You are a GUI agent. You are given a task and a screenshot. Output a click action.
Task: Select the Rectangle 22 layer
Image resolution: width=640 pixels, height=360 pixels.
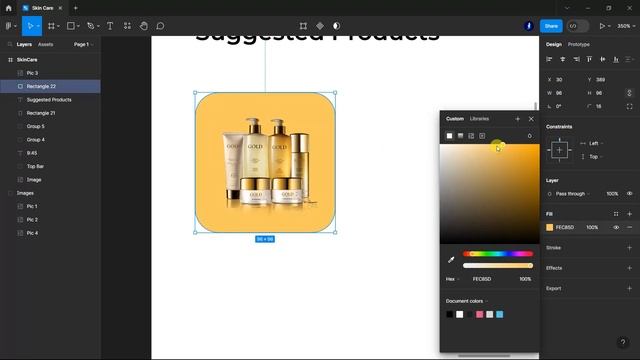pyautogui.click(x=50, y=87)
